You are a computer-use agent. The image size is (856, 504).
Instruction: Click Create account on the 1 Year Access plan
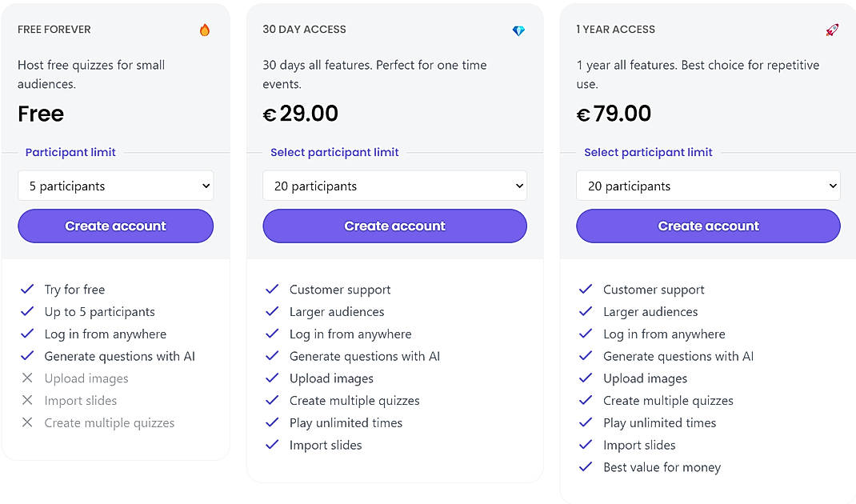(708, 226)
